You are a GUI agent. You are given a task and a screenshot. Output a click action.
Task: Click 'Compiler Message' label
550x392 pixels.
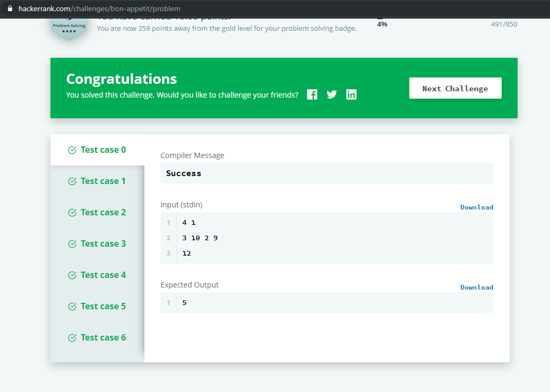[x=192, y=155]
